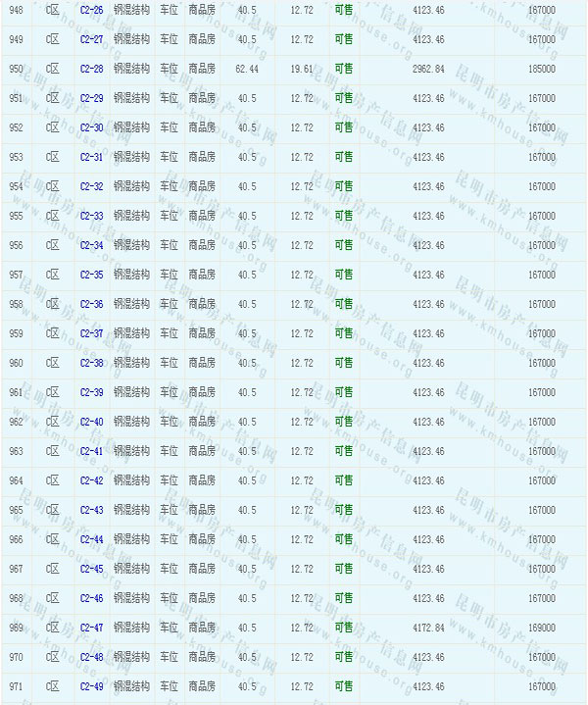Click the C2-34 link in row 956
Viewport: 588px width, 705px height.
[91, 245]
